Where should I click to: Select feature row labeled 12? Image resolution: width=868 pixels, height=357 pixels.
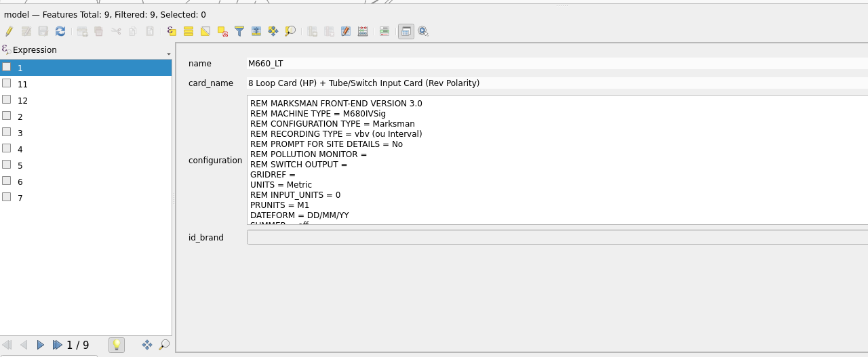tap(86, 100)
